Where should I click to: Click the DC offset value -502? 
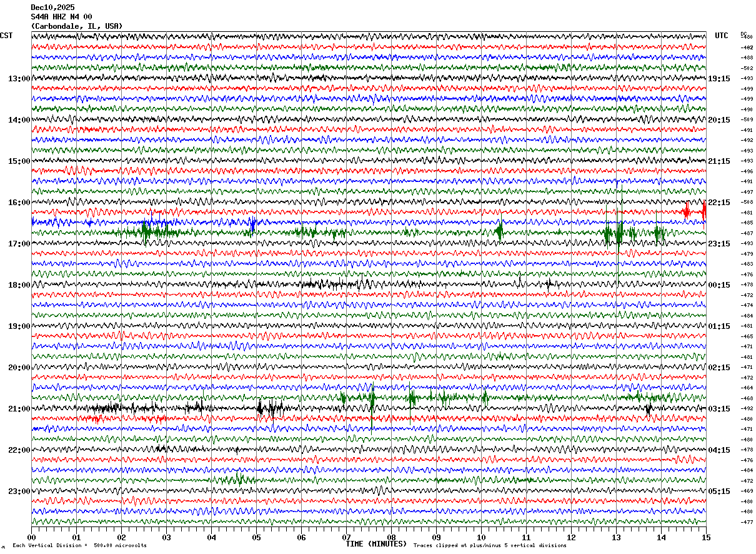pos(747,68)
